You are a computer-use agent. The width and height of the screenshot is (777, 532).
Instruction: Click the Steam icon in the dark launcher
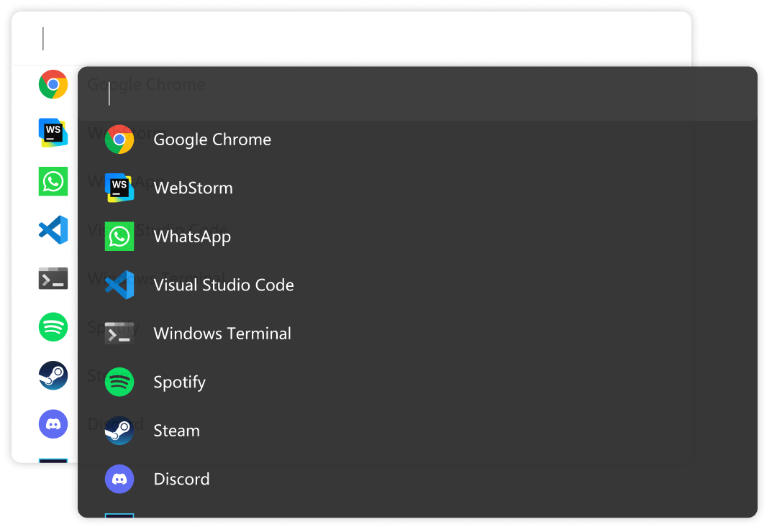click(x=119, y=431)
